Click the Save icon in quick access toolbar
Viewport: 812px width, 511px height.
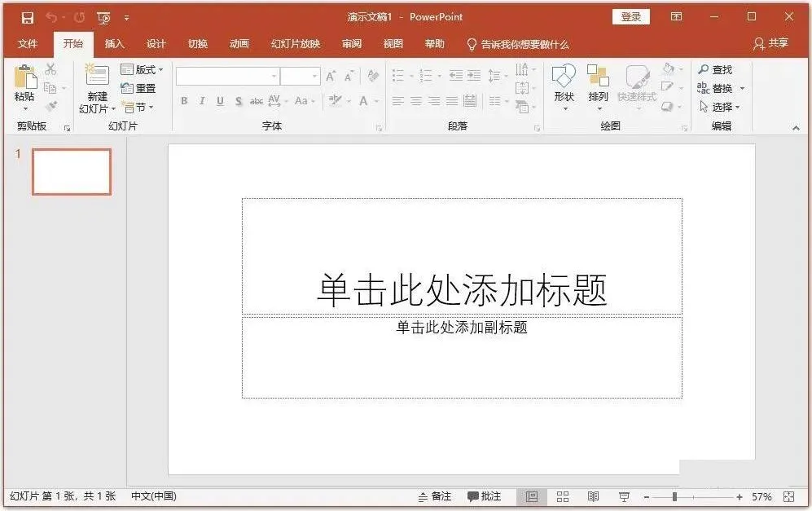click(28, 18)
